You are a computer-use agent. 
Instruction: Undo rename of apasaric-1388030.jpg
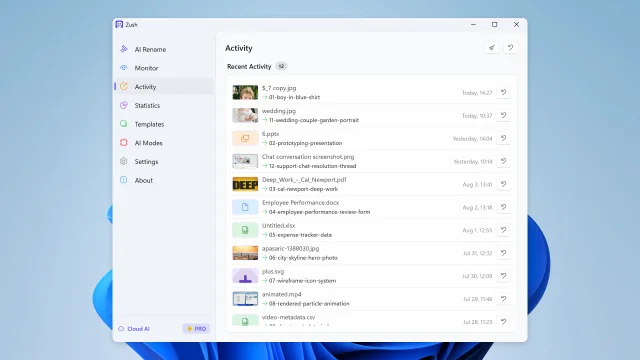pyautogui.click(x=504, y=253)
